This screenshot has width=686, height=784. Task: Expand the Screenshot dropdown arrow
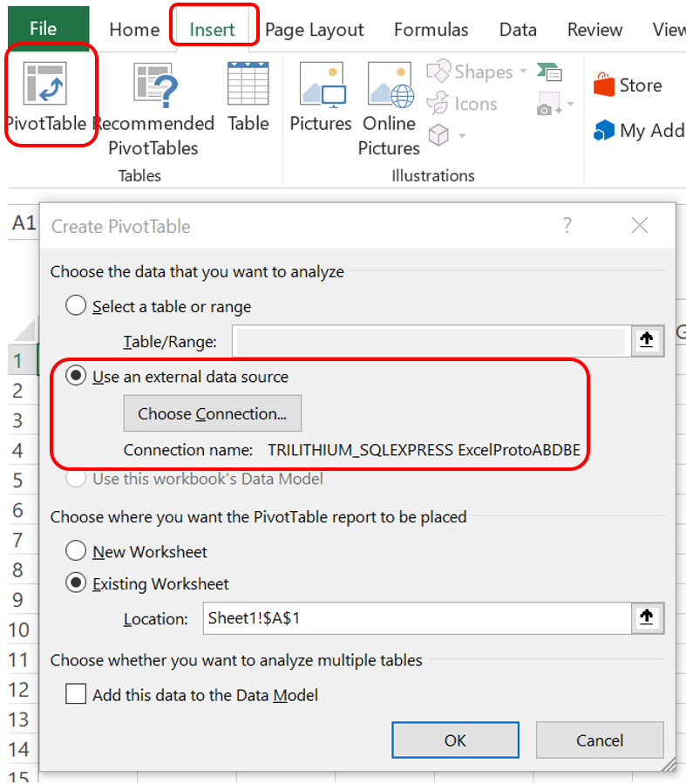571,104
